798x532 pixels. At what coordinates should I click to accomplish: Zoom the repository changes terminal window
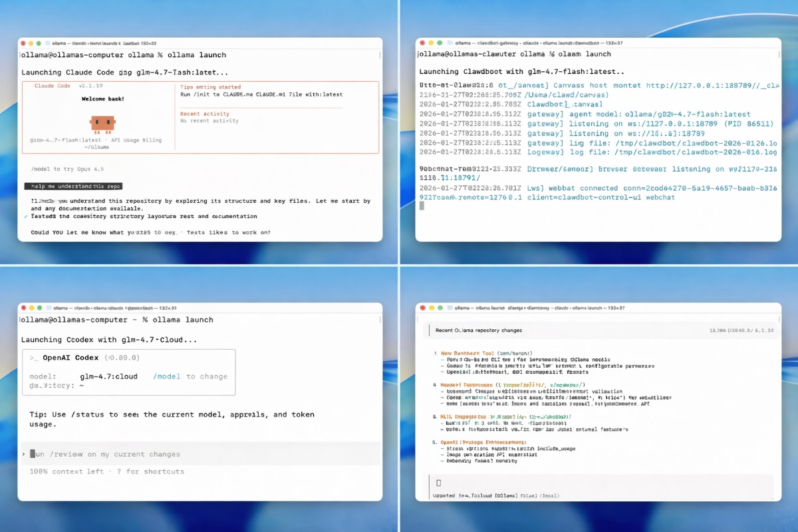tap(440, 308)
